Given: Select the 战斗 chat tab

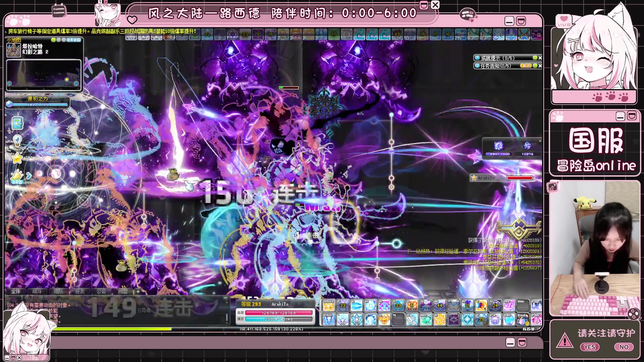Looking at the screenshot, I should click(x=37, y=292).
